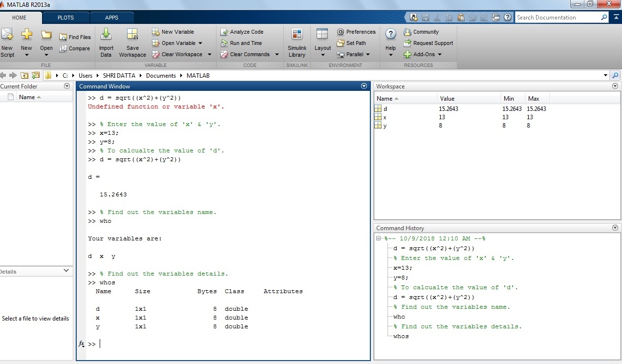Screen dimensions: 622x364
Task: Open the Preferences settings
Action: pyautogui.click(x=356, y=32)
